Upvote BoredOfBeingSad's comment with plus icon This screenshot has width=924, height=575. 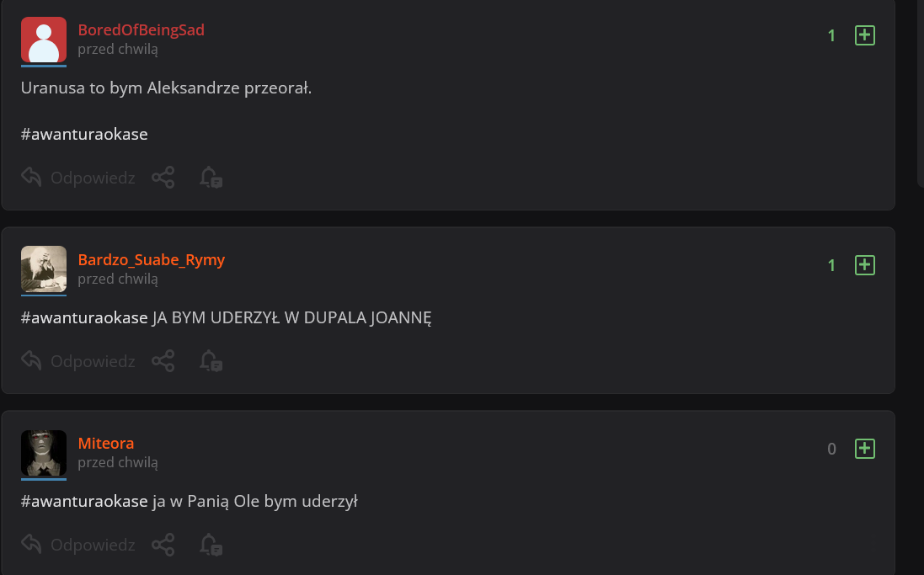point(864,35)
